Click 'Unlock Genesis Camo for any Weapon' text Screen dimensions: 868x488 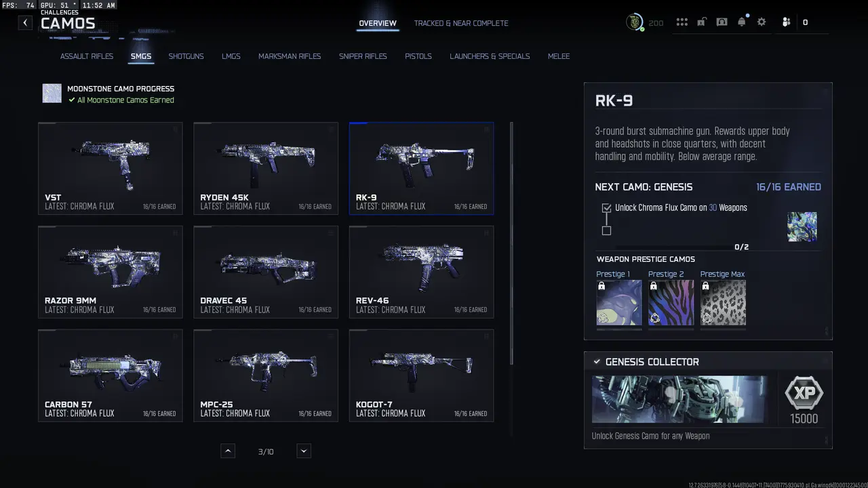tap(650, 436)
